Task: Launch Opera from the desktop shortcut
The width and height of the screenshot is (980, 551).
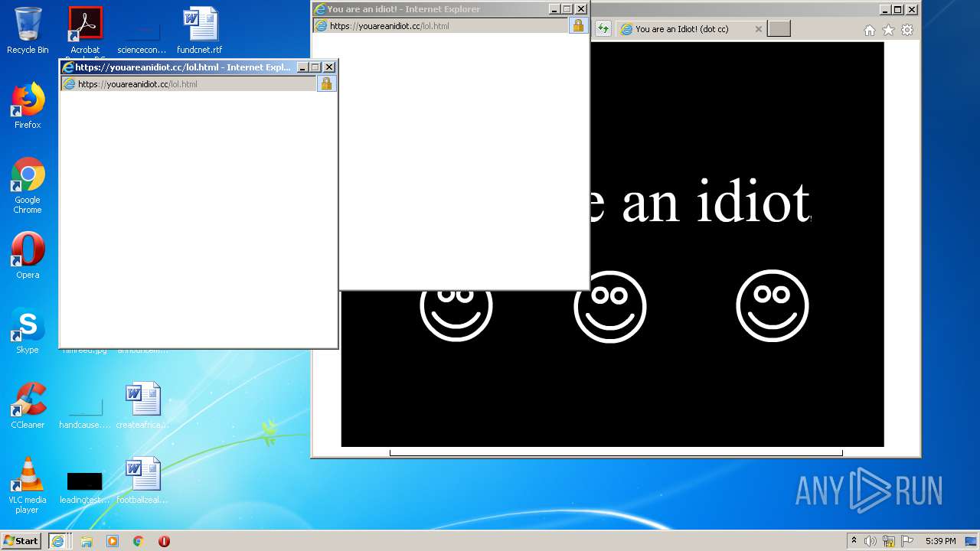Action: point(28,256)
